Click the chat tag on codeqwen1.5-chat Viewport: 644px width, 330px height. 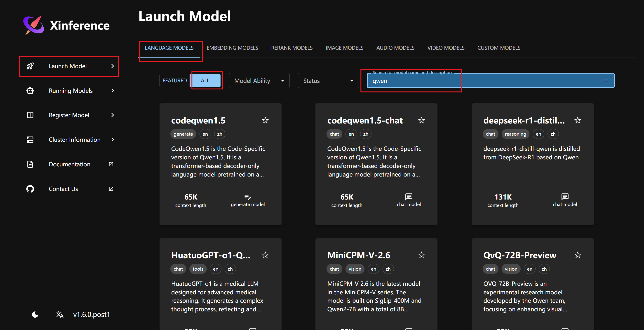[x=334, y=134]
